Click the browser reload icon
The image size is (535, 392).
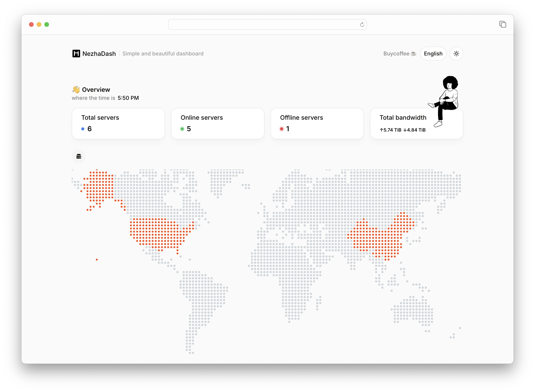362,25
